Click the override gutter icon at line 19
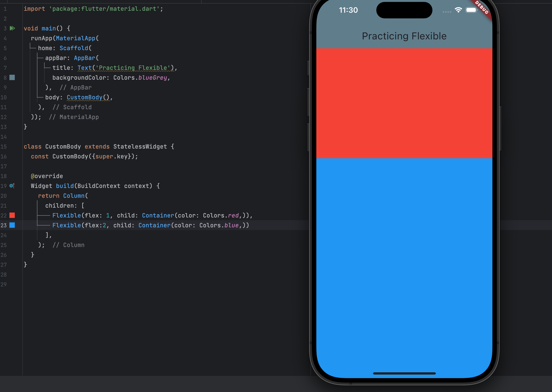Viewport: 552px width, 392px height. [12, 186]
